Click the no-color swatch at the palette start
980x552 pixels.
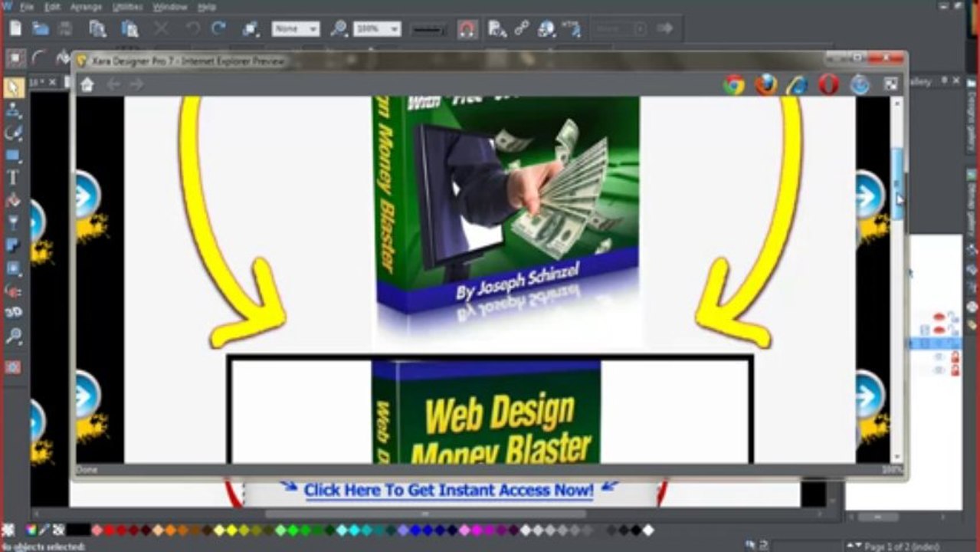[x=58, y=530]
